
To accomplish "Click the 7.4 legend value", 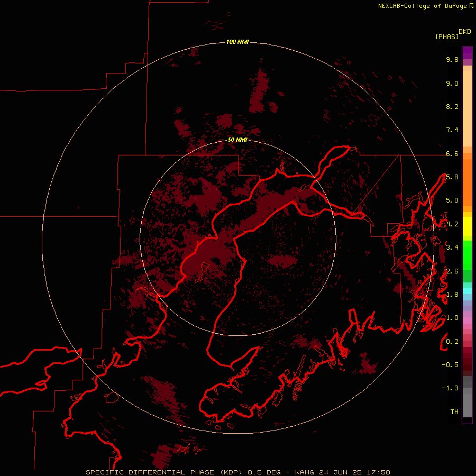I will click(x=452, y=130).
